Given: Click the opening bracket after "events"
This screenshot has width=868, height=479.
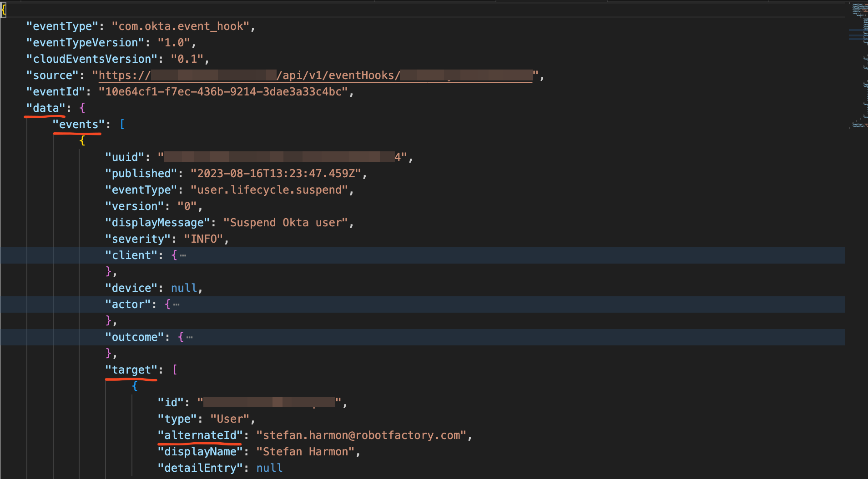Looking at the screenshot, I should 122,125.
